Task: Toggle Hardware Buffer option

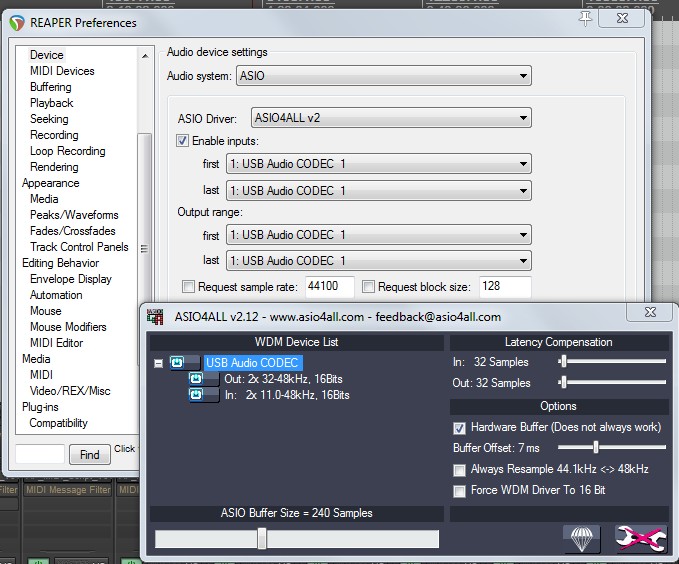Action: pyautogui.click(x=459, y=428)
